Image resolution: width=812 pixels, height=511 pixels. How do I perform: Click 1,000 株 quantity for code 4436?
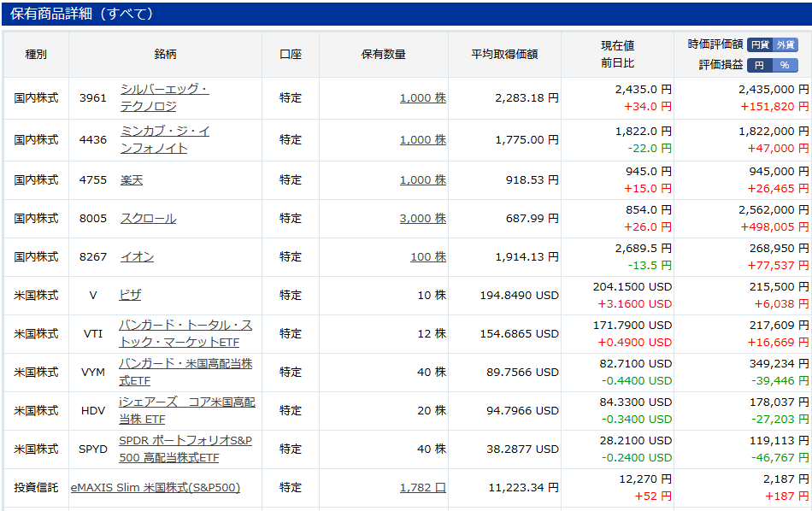tap(422, 140)
